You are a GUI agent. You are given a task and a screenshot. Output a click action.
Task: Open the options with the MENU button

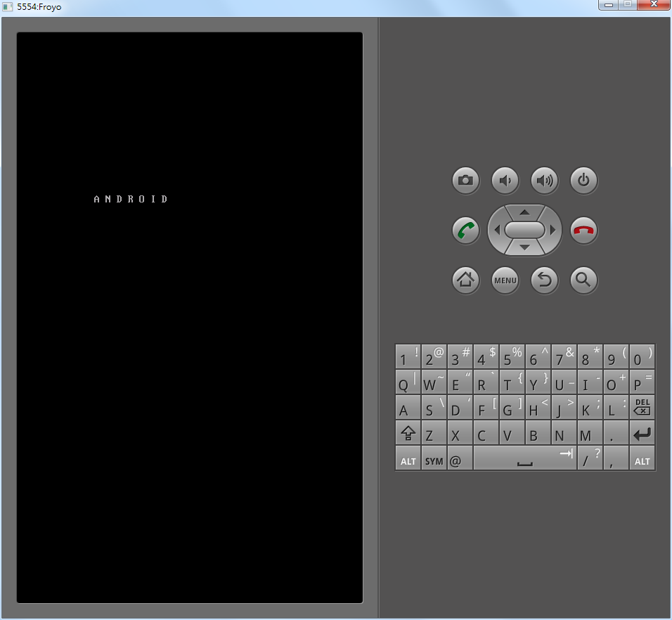505,280
